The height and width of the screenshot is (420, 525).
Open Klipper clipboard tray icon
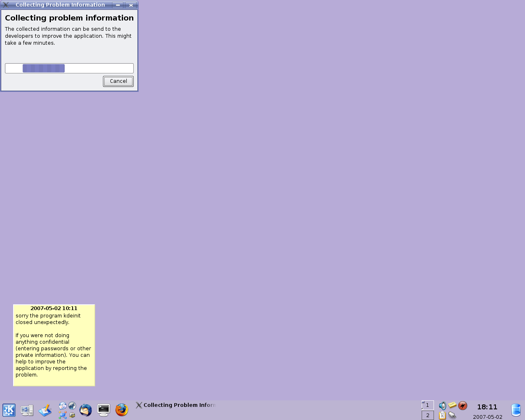[x=442, y=415]
